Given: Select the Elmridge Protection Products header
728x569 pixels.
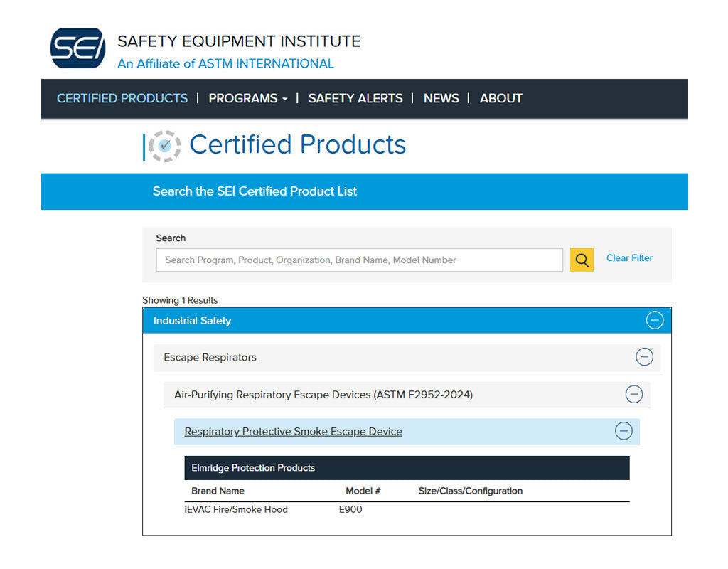Looking at the screenshot, I should coord(407,468).
